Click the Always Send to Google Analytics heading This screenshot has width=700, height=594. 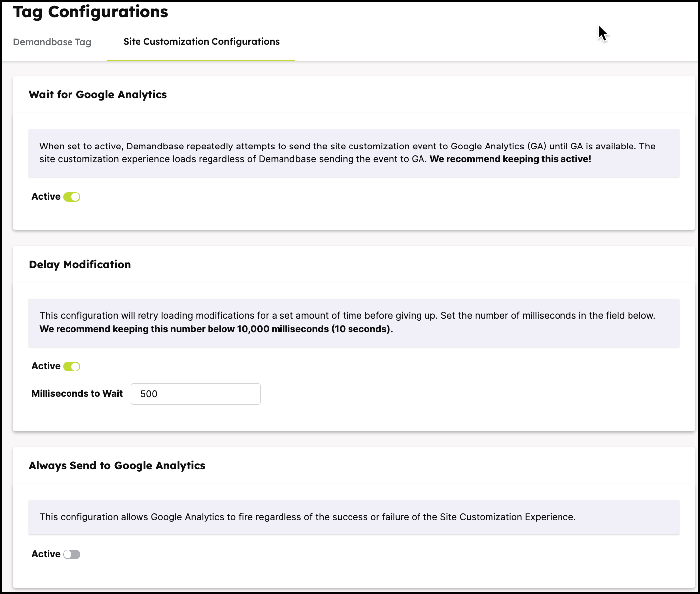pyautogui.click(x=117, y=466)
